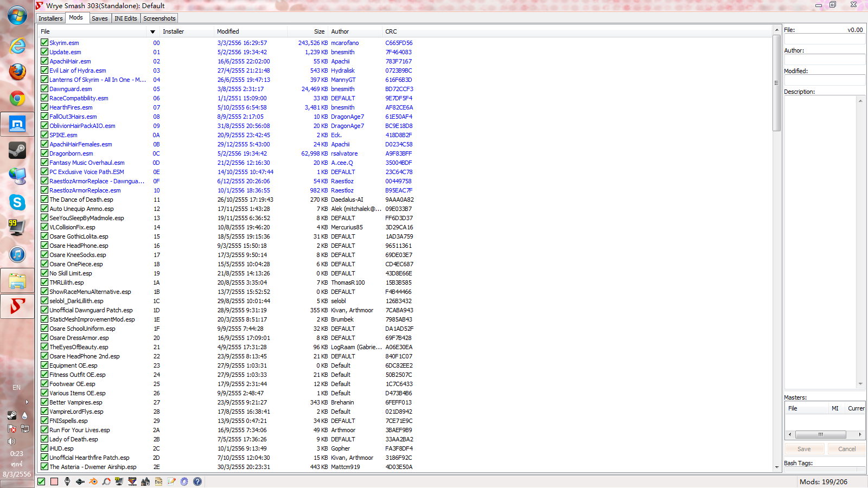868x488 pixels.
Task: Open the Saves tab
Action: pyautogui.click(x=100, y=18)
